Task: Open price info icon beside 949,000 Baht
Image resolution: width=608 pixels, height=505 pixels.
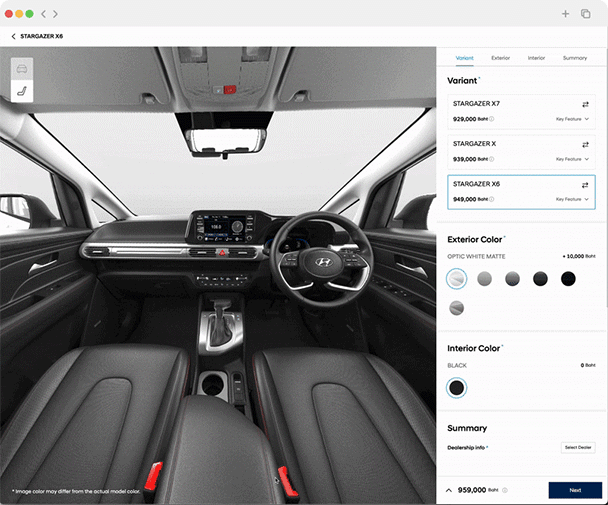Action: pyautogui.click(x=492, y=199)
